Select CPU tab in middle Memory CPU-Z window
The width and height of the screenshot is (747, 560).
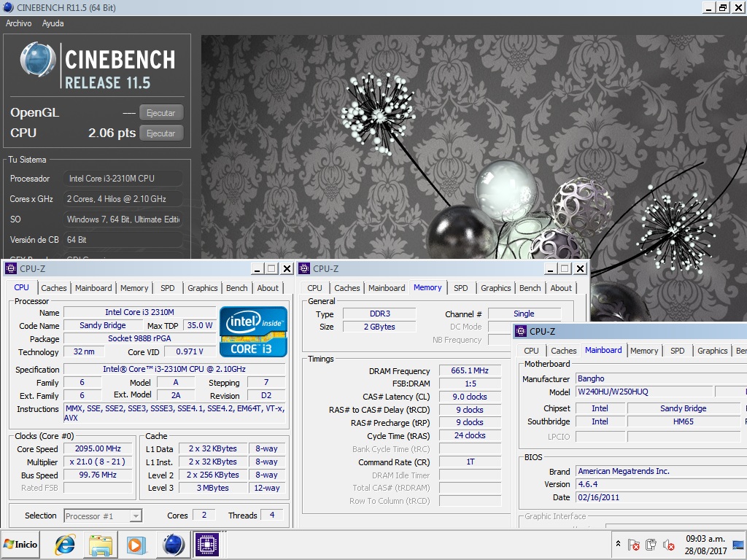point(314,288)
